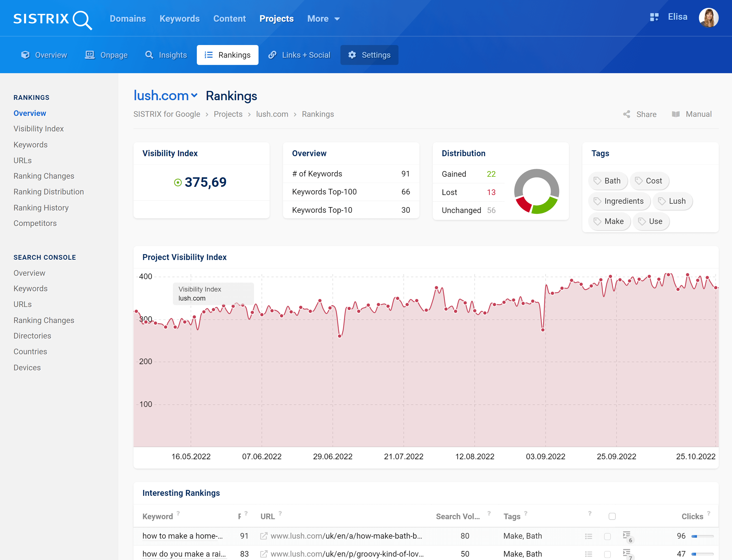Expand the More dropdown in top navigation
The image size is (732, 560).
pyautogui.click(x=323, y=19)
